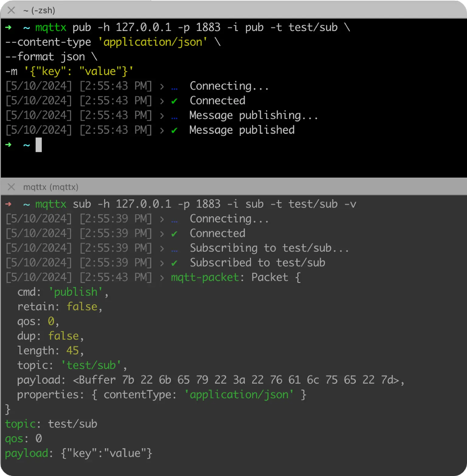Click the checkmark beside Subscribed to test/sub
The width and height of the screenshot is (467, 476).
[x=175, y=263]
